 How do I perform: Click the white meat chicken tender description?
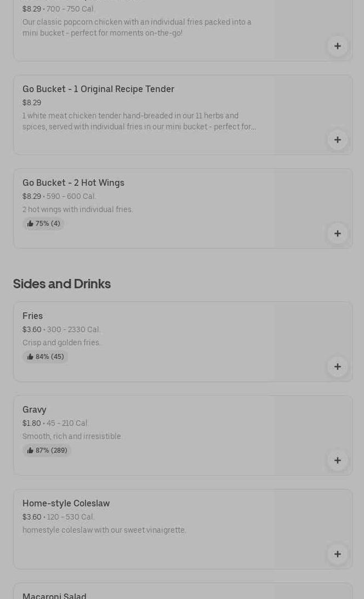(x=139, y=121)
